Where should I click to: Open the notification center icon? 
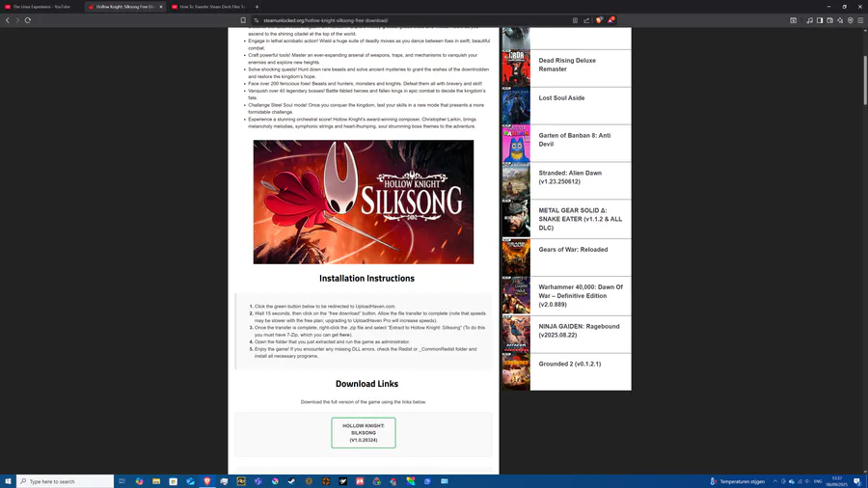click(x=857, y=481)
